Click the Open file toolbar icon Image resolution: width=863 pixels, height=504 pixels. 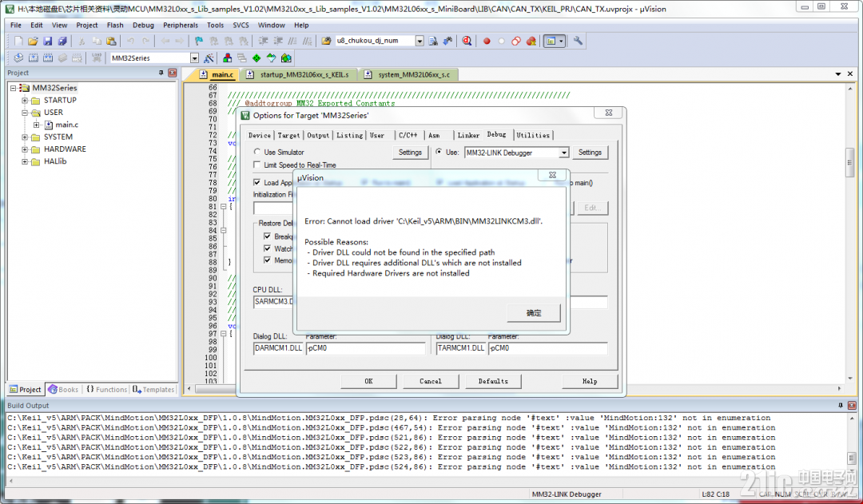(x=33, y=41)
